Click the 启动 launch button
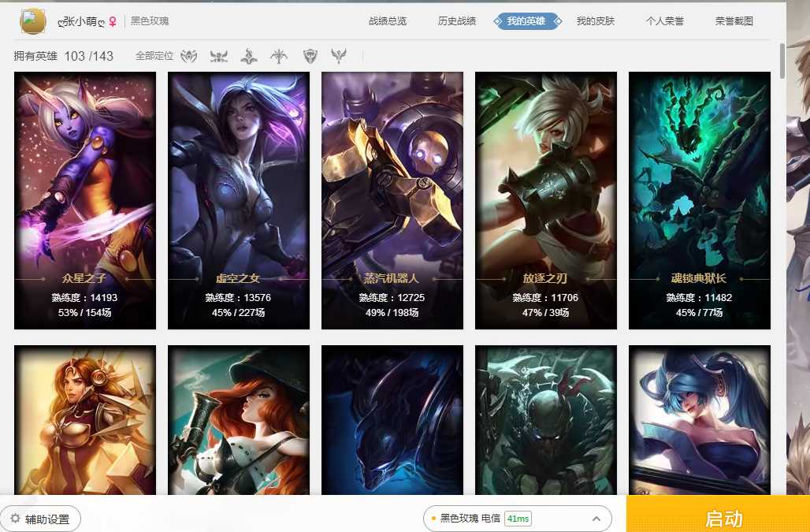810x532 pixels. click(718, 514)
